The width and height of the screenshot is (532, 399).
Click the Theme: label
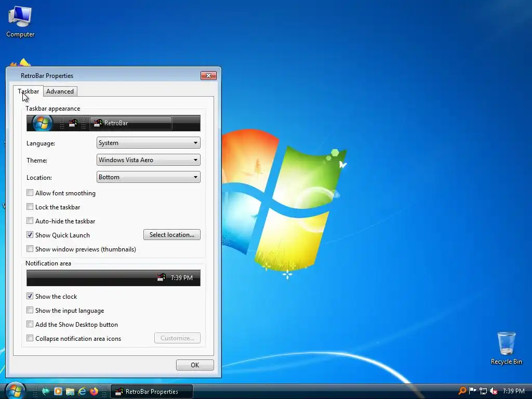(37, 161)
